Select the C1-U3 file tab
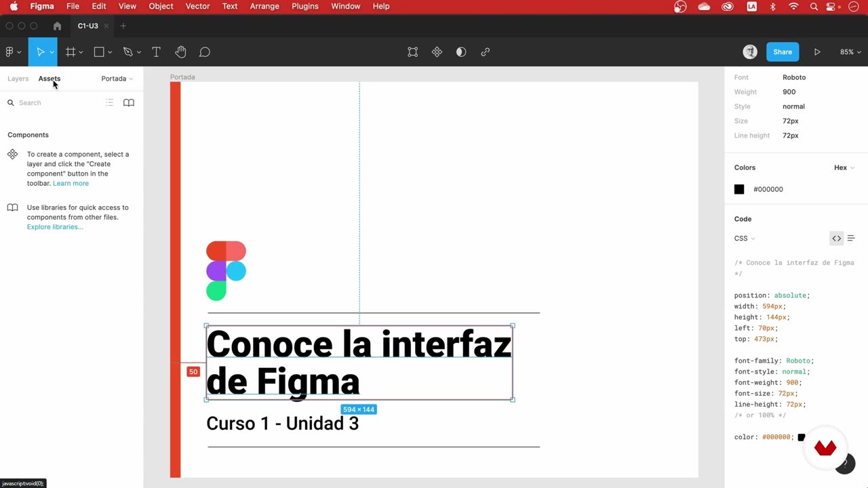This screenshot has width=868, height=488. coord(87,26)
